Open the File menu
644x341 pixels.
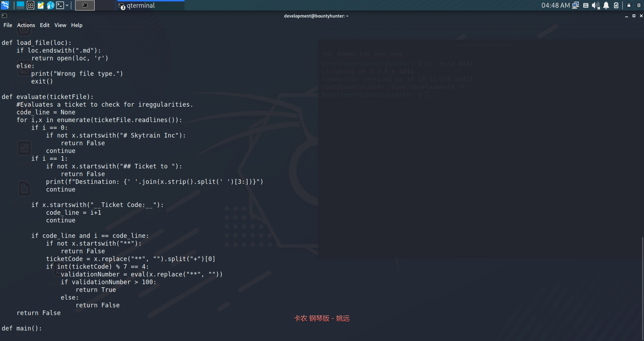pyautogui.click(x=8, y=25)
